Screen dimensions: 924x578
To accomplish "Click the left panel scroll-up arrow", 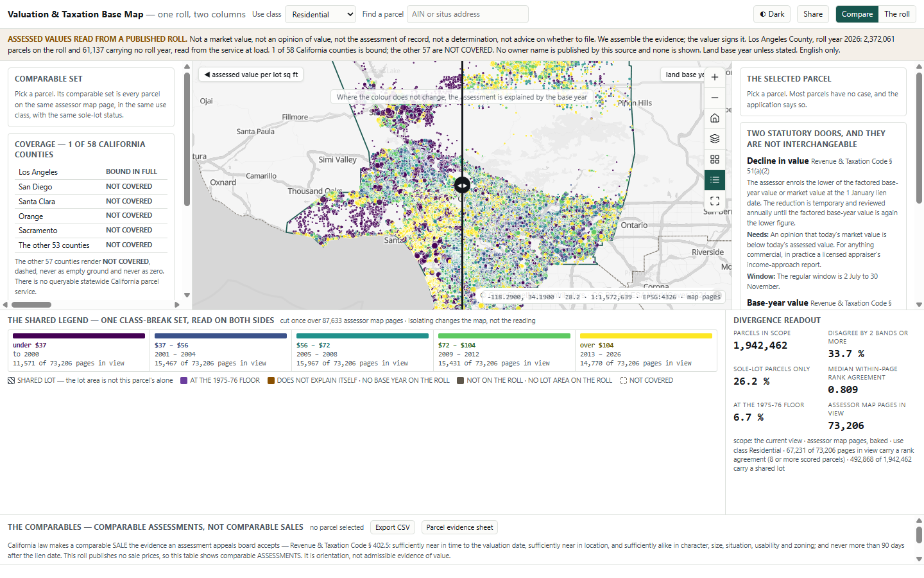I will tap(187, 66).
